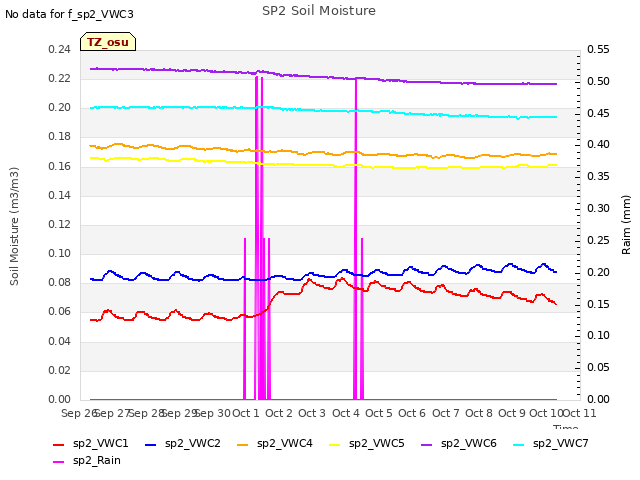640x480 pixels.
Task: Click the yellow sp2_VWC5 legend swatch
Action: (x=335, y=444)
